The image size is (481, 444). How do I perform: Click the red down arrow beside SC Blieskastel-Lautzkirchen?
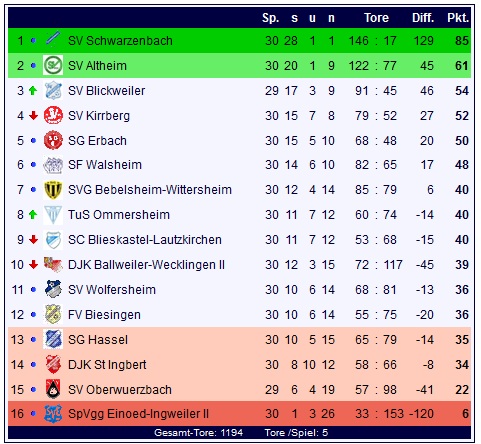point(33,239)
